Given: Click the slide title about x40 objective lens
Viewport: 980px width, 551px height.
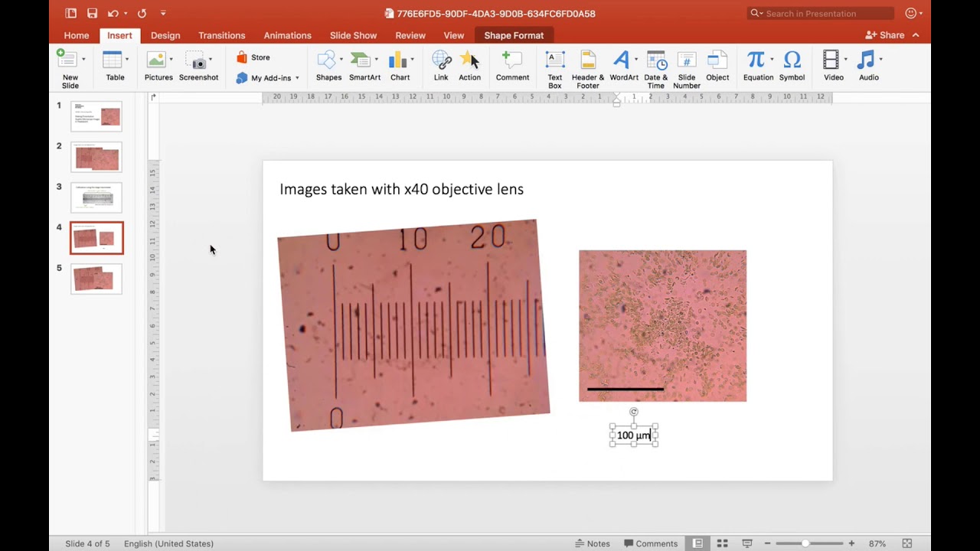Looking at the screenshot, I should pyautogui.click(x=402, y=189).
